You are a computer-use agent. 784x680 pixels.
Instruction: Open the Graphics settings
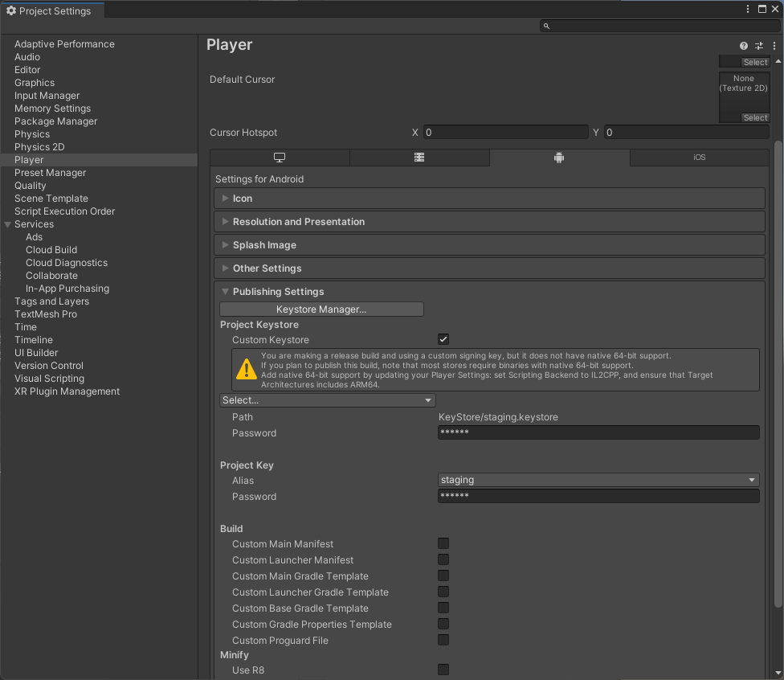click(x=34, y=83)
